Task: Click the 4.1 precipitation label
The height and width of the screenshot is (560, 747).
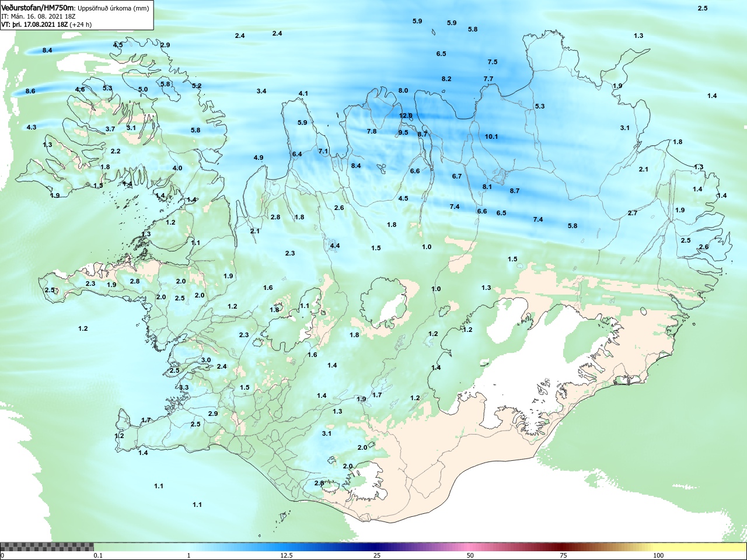Action: (x=303, y=93)
